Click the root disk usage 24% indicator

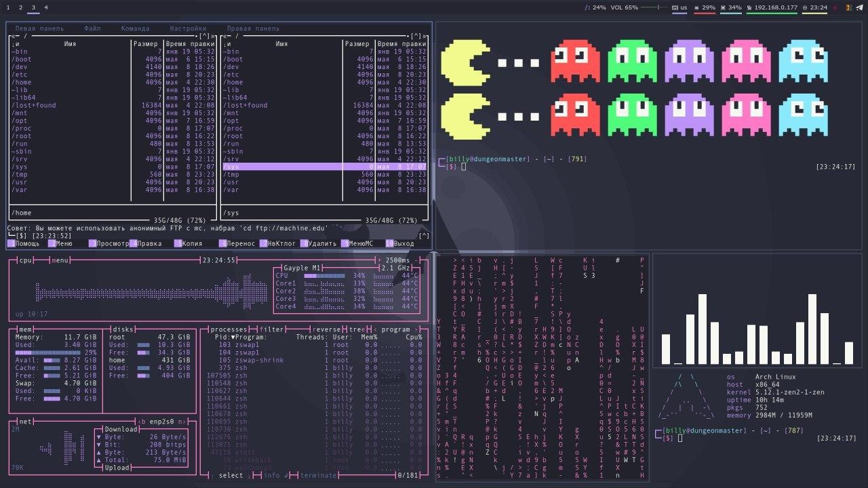click(x=595, y=7)
